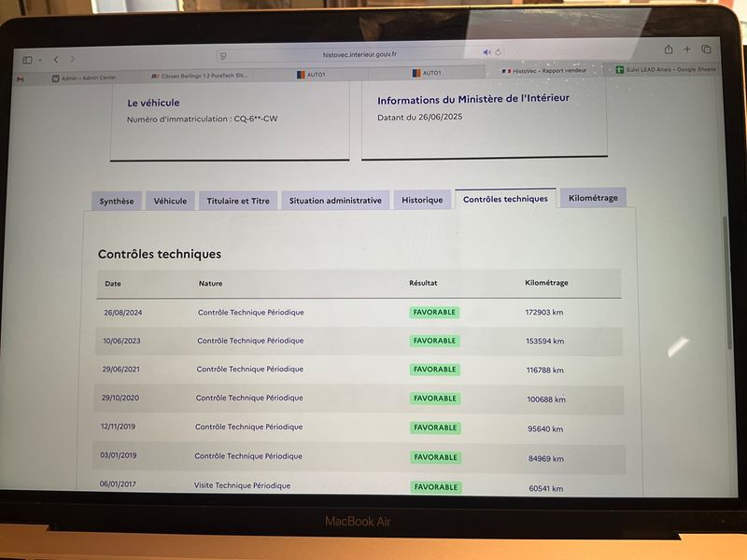Go back with Safari's back arrow
Image resolution: width=747 pixels, height=560 pixels.
pos(56,60)
